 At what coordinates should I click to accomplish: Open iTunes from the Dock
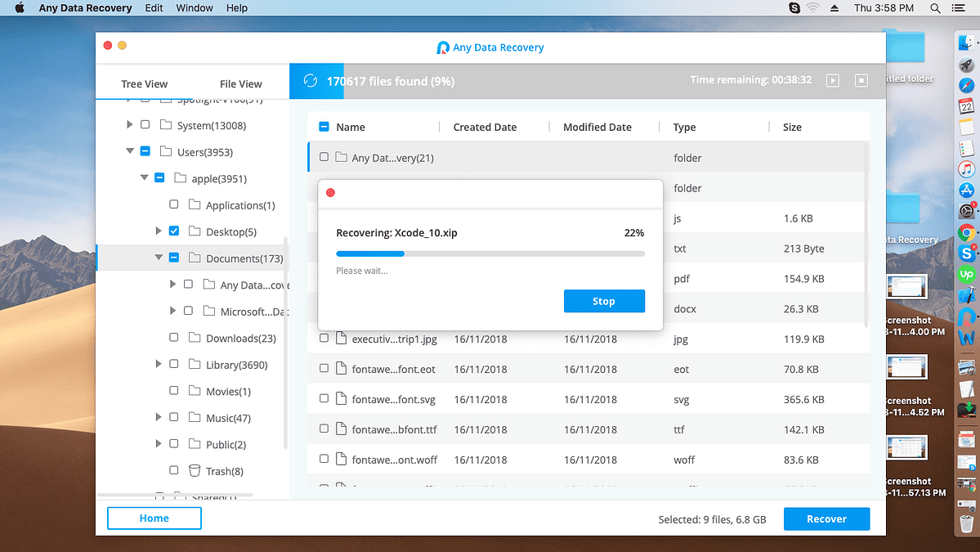pos(966,169)
